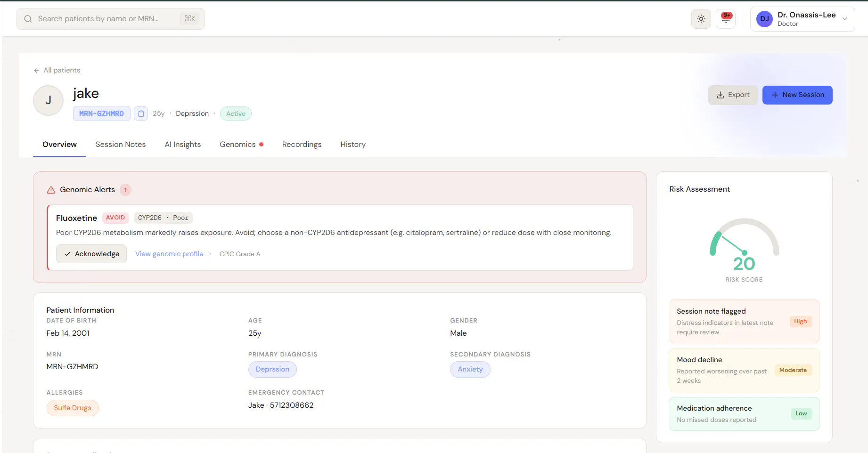Click the date of birth Feb 14, 2001
The width and height of the screenshot is (868, 453).
point(68,333)
